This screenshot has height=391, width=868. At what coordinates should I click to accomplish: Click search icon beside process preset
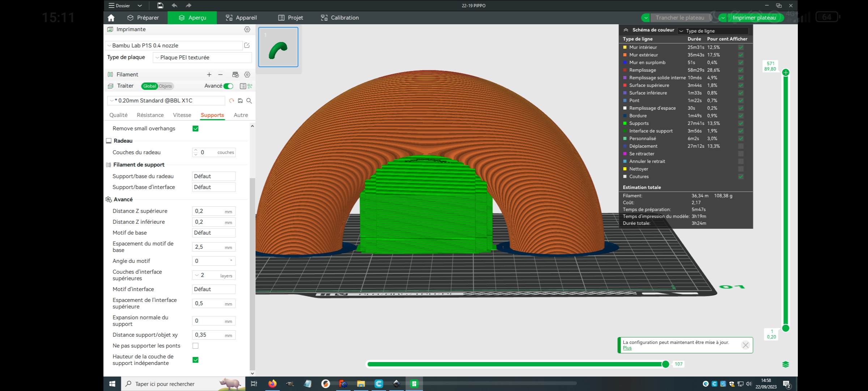click(249, 101)
